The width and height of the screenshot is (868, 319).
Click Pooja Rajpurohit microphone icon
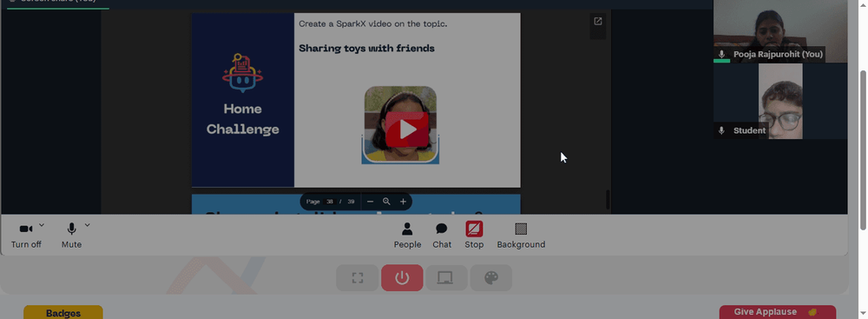pos(721,54)
